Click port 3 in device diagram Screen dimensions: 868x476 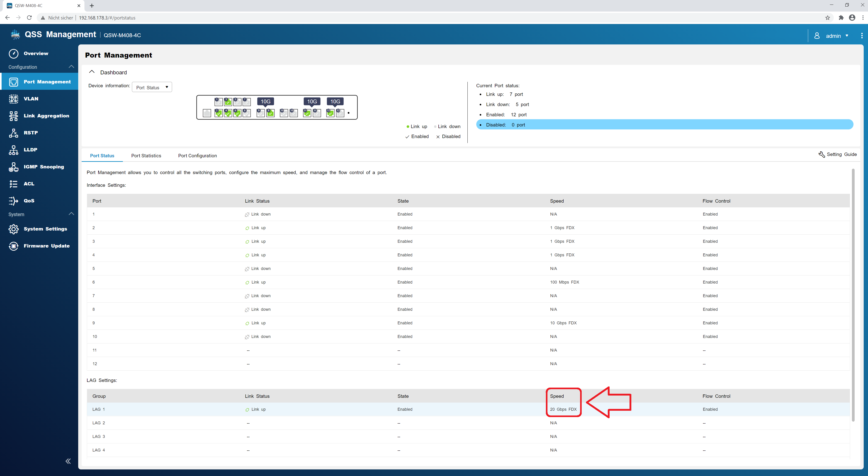point(228,102)
